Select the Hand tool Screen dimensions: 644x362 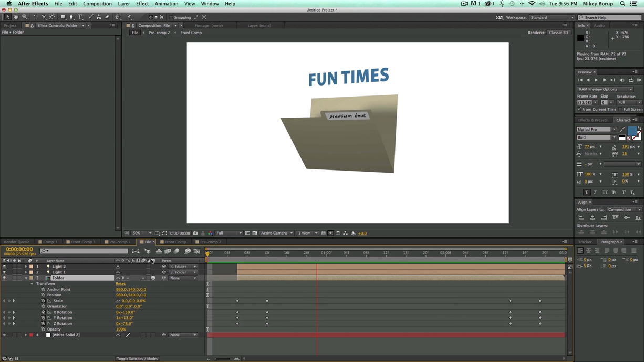[x=16, y=16]
